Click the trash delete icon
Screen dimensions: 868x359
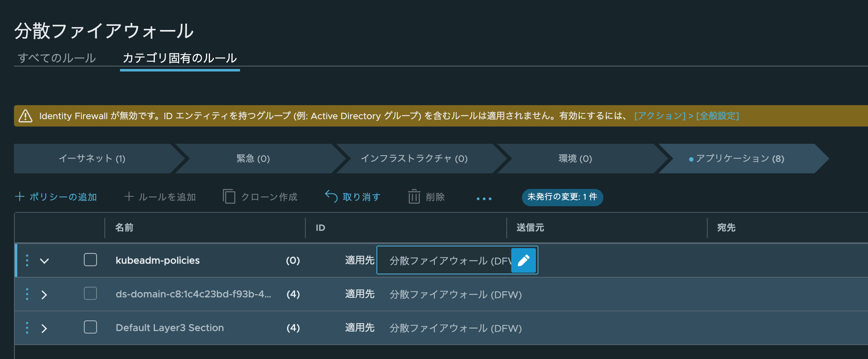click(x=414, y=197)
